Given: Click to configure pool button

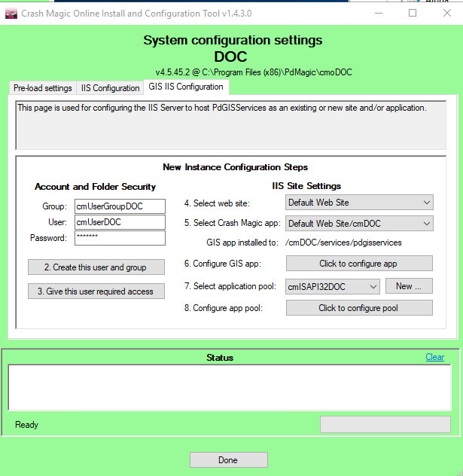Looking at the screenshot, I should point(359,308).
